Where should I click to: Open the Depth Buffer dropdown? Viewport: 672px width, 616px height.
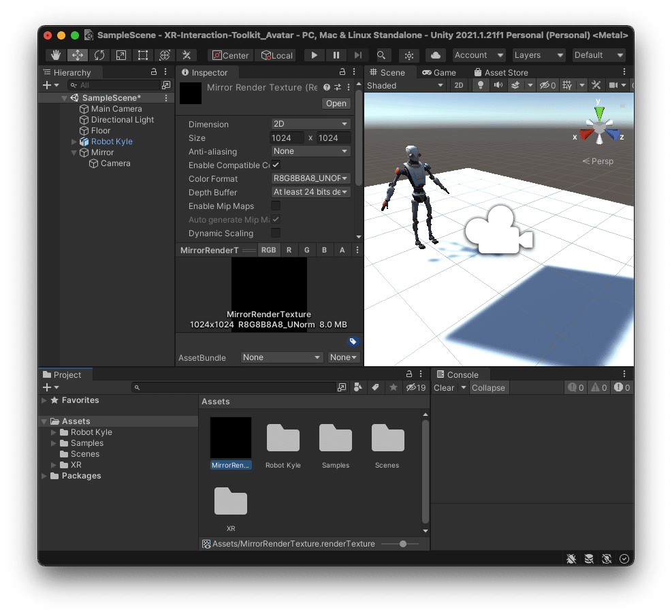click(310, 192)
